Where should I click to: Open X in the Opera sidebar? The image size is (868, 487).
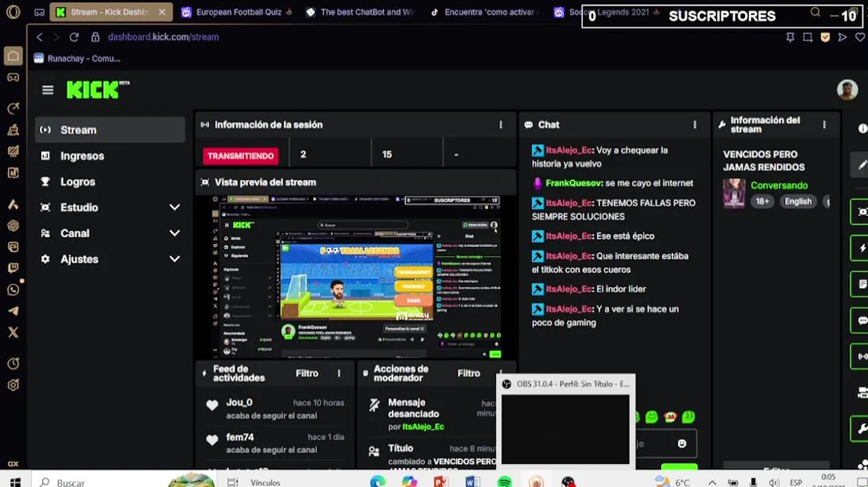13,332
